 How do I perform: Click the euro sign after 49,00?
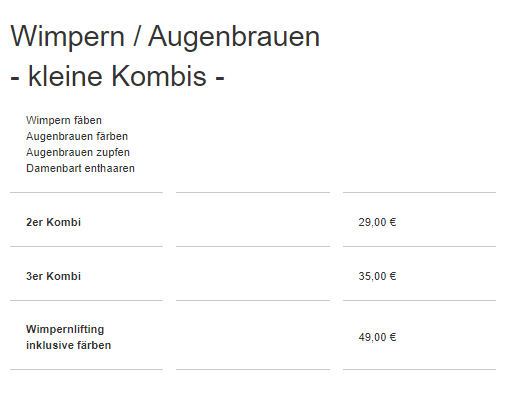point(393,337)
